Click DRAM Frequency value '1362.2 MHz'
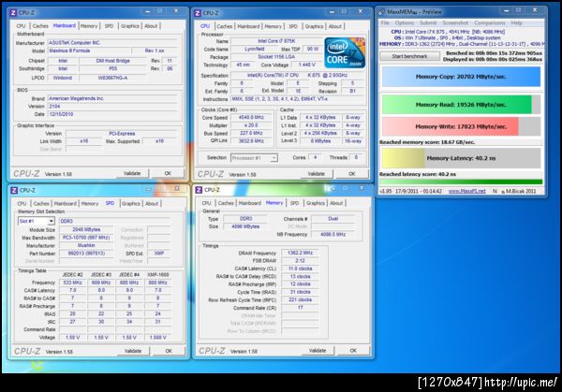The width and height of the screenshot is (562, 392). (300, 253)
